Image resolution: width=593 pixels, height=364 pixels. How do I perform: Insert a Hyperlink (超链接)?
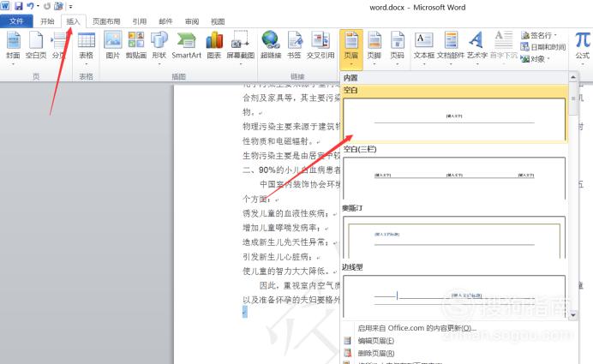(x=271, y=45)
